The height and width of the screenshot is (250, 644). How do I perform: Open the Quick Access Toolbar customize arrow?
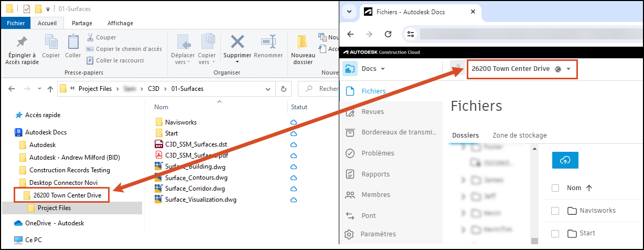[x=48, y=9]
